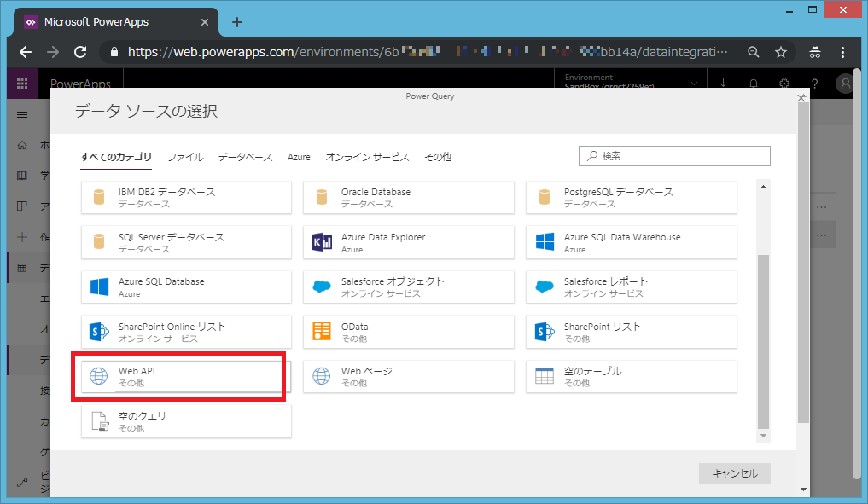Screen dimensions: 868x504
Task: Choose the 空のテーブル source
Action: (631, 377)
